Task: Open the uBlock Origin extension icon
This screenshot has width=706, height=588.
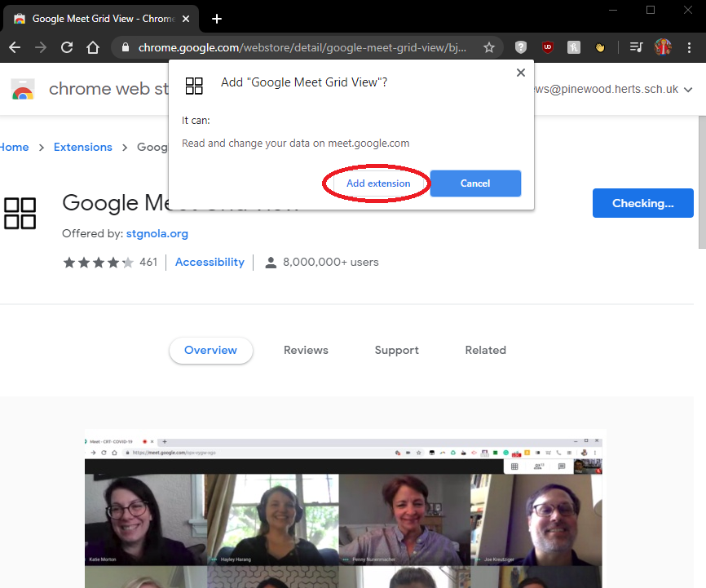Action: [548, 47]
